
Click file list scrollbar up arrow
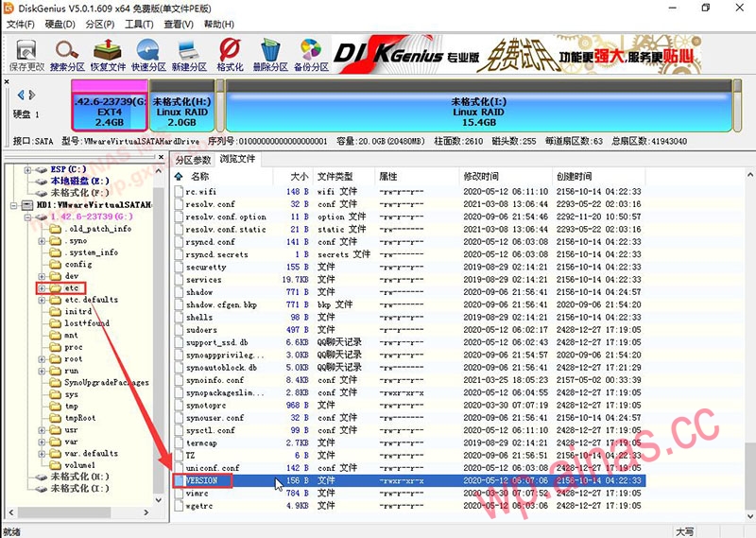click(x=749, y=175)
